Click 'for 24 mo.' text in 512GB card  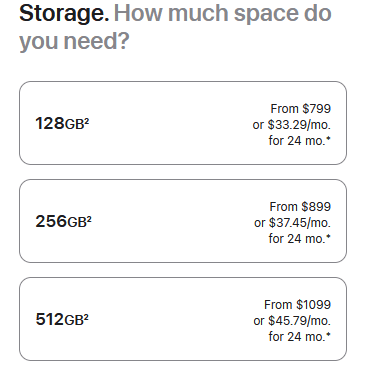(x=297, y=337)
